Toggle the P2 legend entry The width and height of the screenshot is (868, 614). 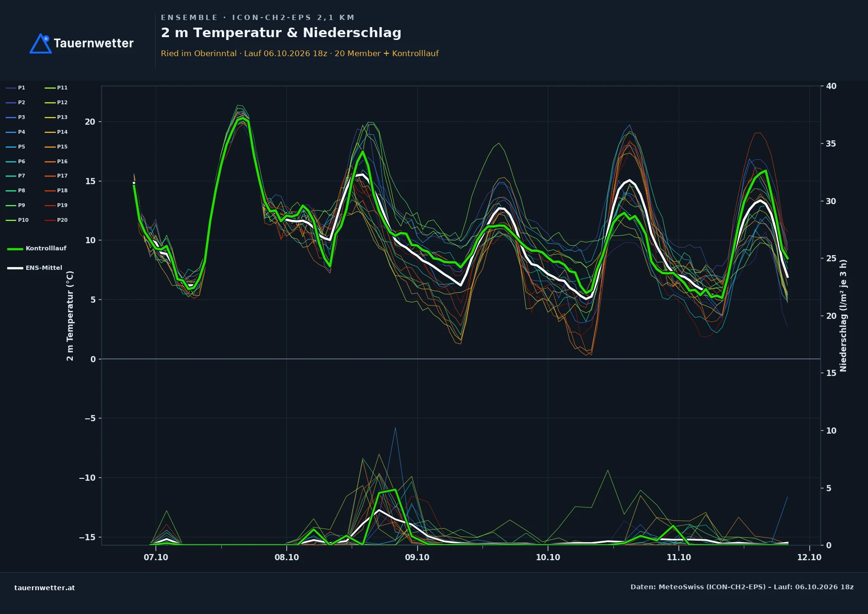tap(15, 102)
